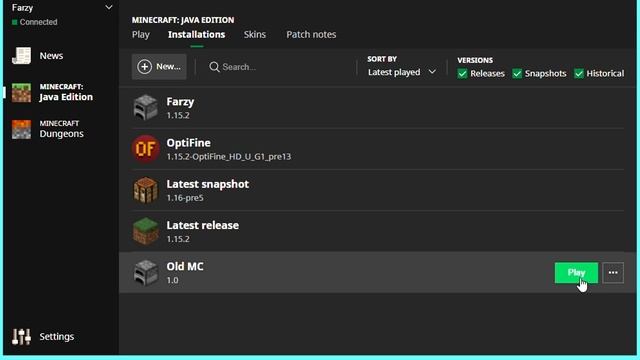Toggle the Snapshots checkbox
The width and height of the screenshot is (640, 360).
tap(517, 73)
